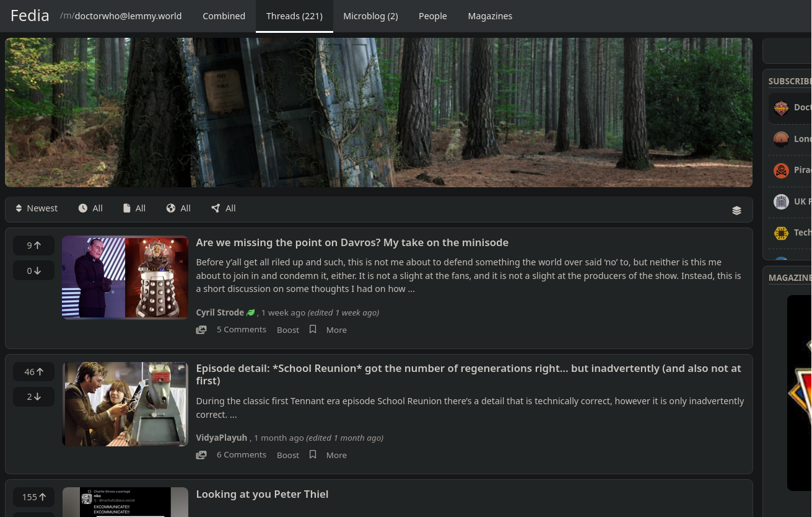Upvote the School Reunion thread
Viewport: 812px width, 517px height.
33,372
